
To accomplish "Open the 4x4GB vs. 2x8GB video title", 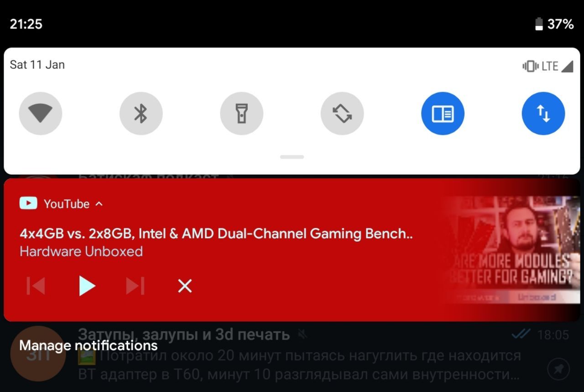I will coord(216,233).
